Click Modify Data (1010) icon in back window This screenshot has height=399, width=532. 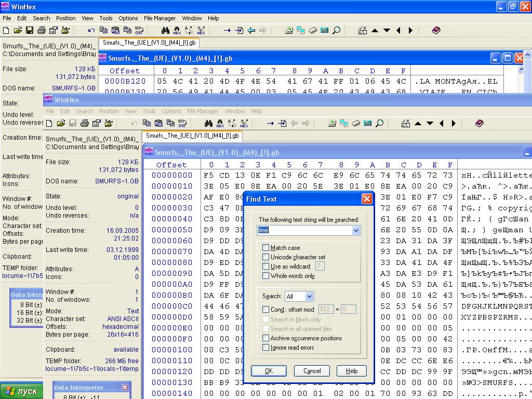pos(139,31)
